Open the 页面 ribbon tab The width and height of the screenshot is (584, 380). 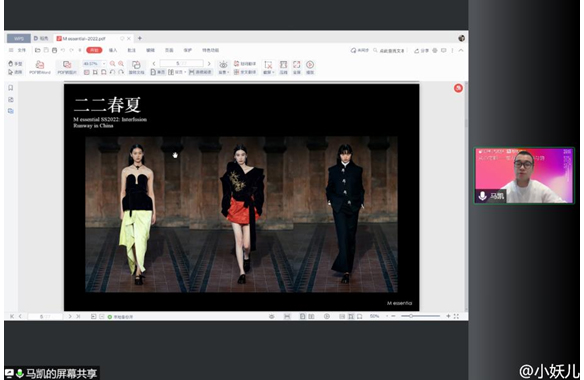[169, 50]
